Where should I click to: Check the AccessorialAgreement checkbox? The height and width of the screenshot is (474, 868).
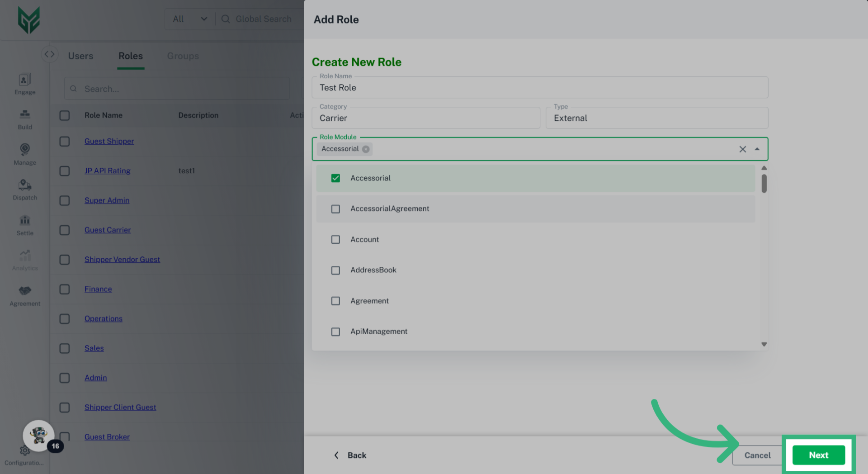335,209
